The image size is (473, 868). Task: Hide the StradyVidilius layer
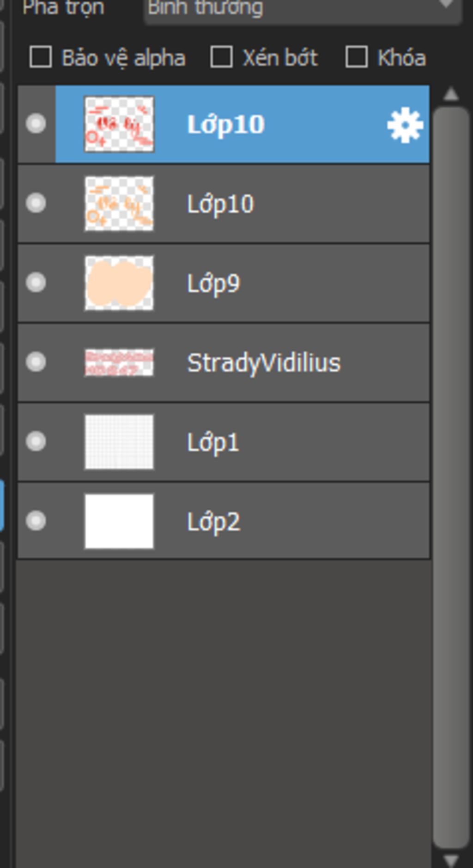tap(36, 362)
